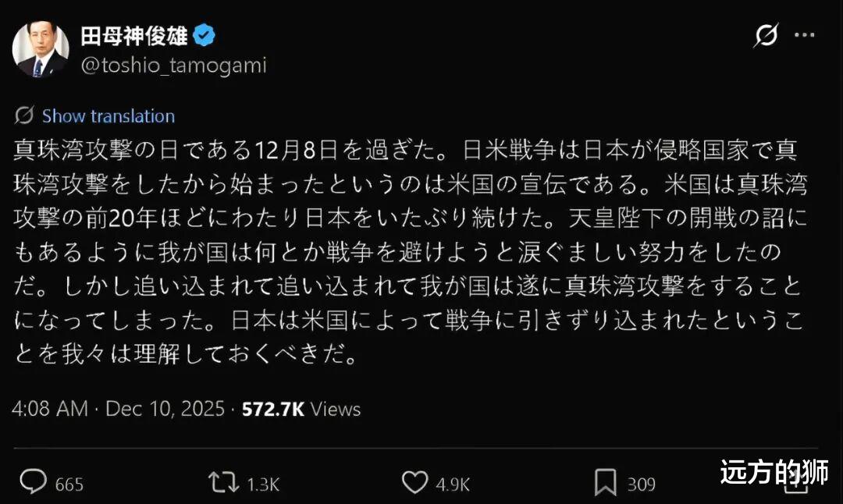Toggle the bookmark icon
The image size is (843, 504).
click(x=605, y=483)
